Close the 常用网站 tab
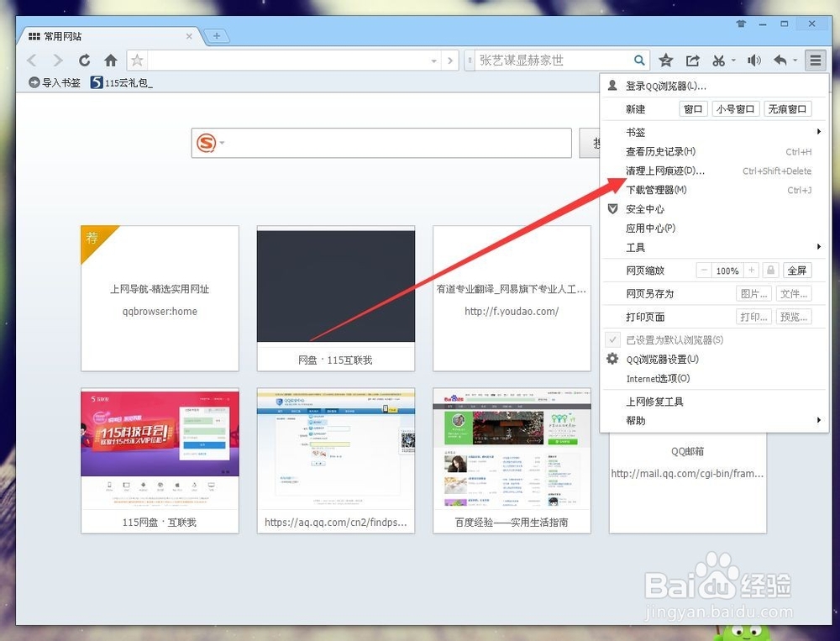Screen dimensions: 840x641 [x=189, y=36]
